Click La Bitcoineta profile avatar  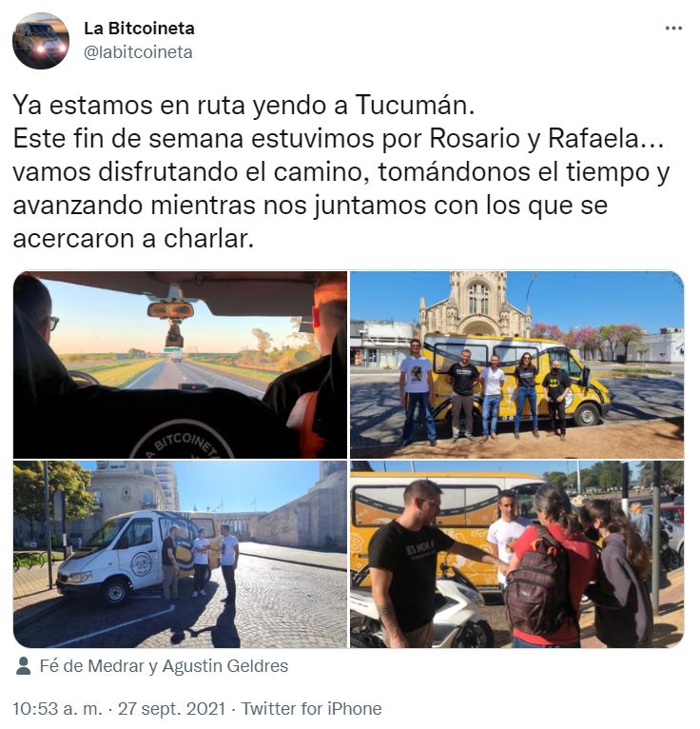[x=41, y=41]
